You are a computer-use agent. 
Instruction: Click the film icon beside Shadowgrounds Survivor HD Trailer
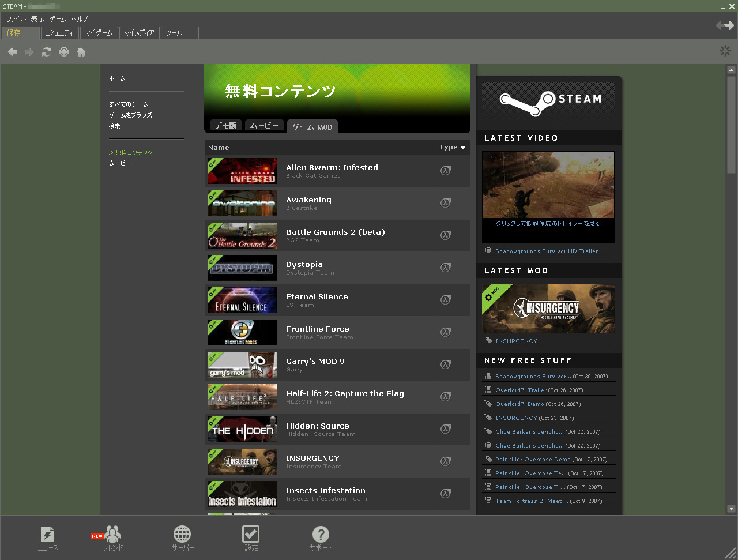[x=488, y=251]
